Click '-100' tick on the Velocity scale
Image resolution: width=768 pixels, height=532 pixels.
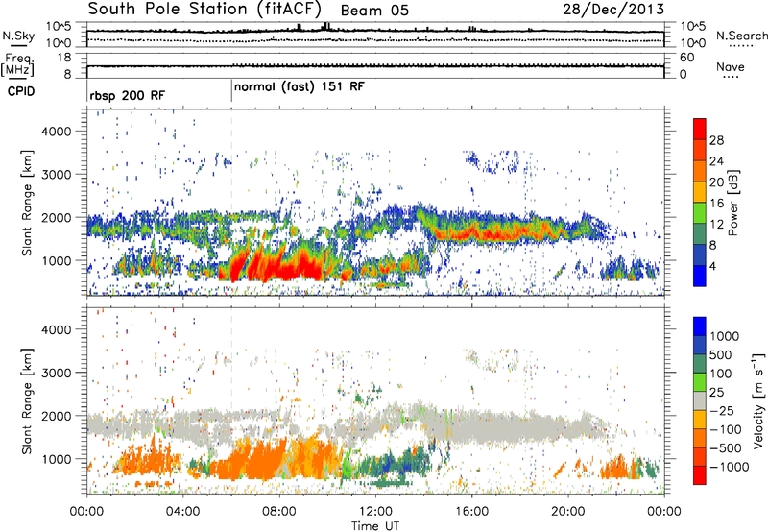(726, 429)
